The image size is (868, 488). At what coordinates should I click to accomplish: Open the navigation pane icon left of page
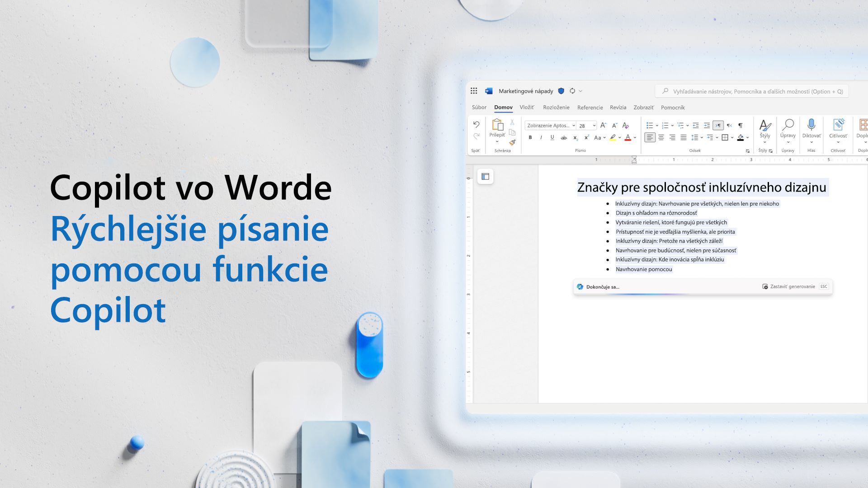tap(485, 177)
